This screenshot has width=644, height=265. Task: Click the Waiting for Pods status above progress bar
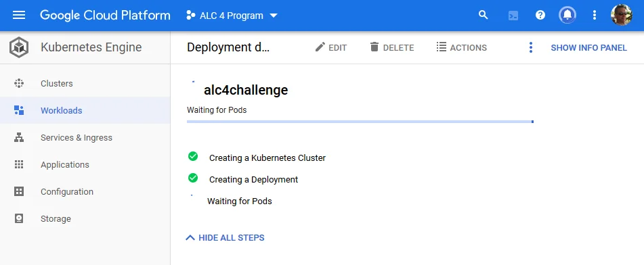point(217,110)
